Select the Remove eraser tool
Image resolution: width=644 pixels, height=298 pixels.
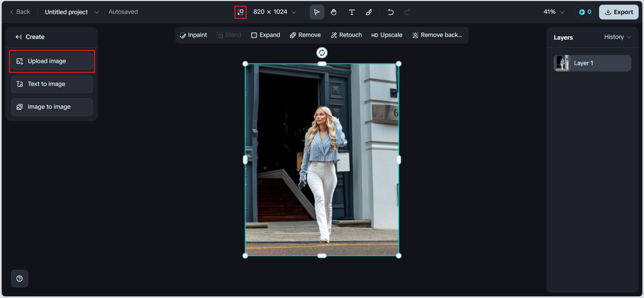(x=305, y=35)
